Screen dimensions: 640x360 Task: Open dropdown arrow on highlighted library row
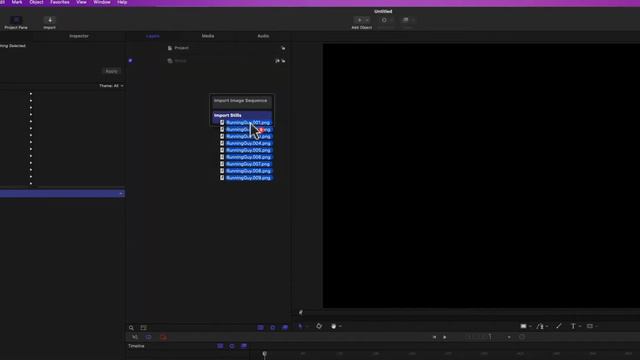pos(121,193)
